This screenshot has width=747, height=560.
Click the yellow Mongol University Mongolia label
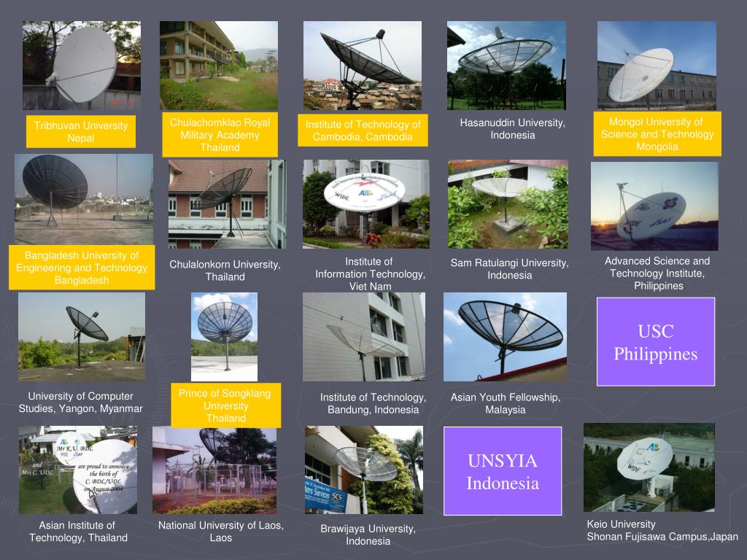pyautogui.click(x=657, y=134)
